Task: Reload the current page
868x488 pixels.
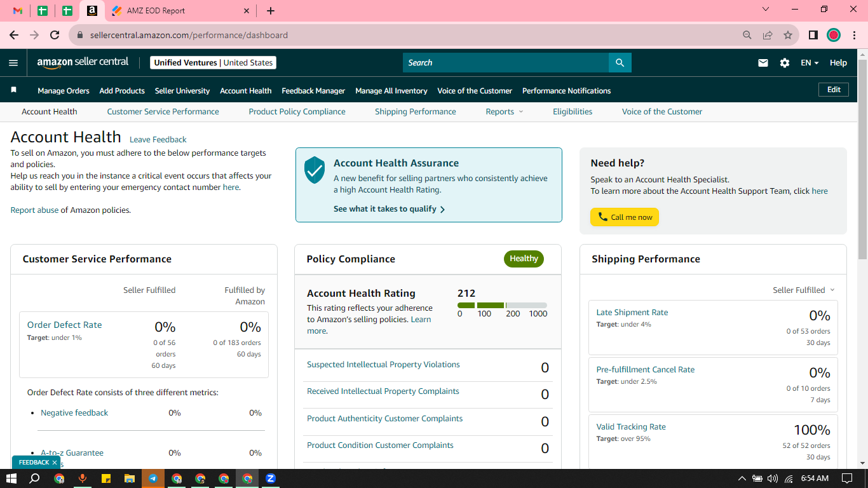Action: pos(55,35)
